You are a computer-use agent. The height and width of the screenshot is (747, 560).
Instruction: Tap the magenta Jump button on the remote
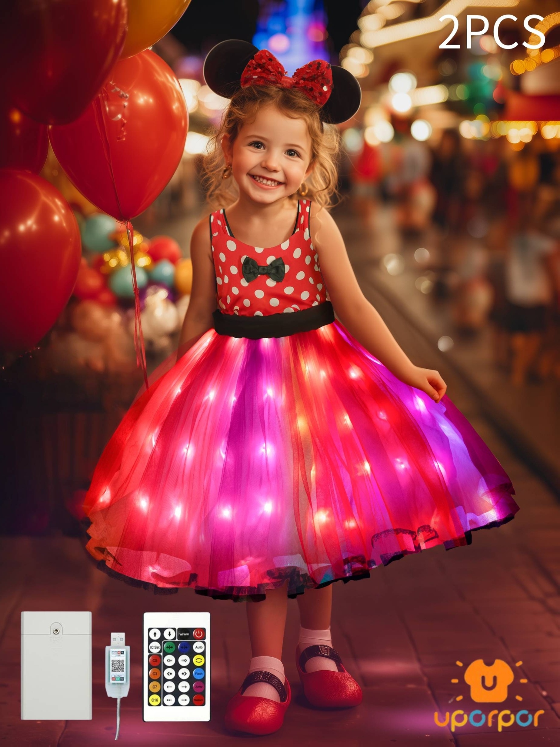tap(199, 687)
